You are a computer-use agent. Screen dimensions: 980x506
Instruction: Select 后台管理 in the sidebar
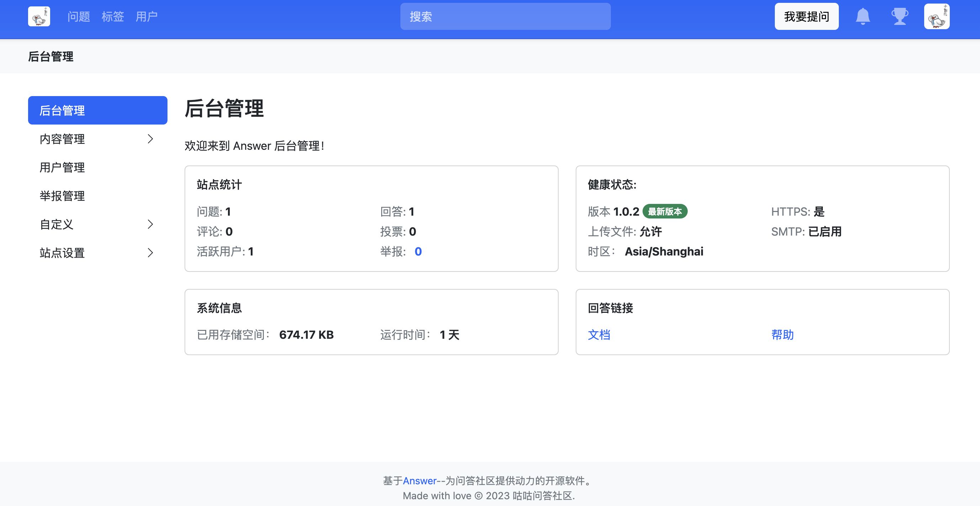pyautogui.click(x=97, y=110)
